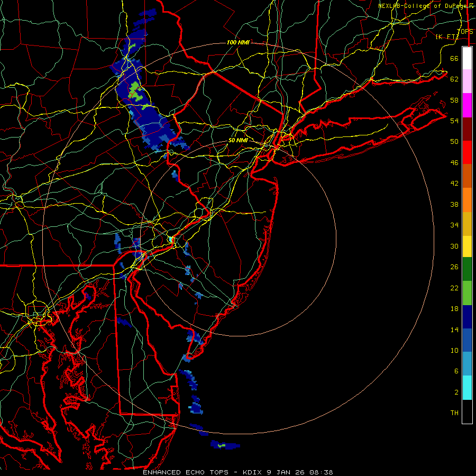Select the light green legend band

coord(467,293)
